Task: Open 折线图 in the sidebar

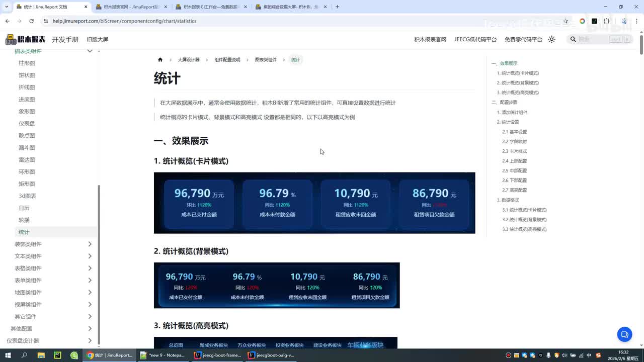Action: click(x=27, y=87)
